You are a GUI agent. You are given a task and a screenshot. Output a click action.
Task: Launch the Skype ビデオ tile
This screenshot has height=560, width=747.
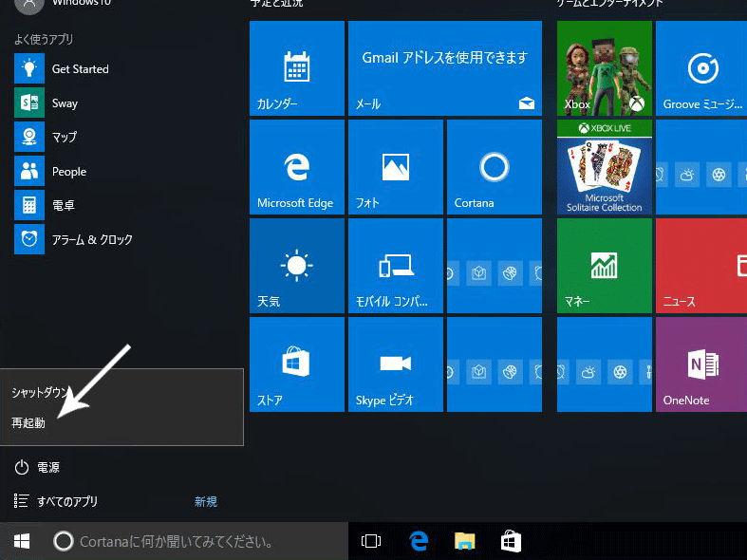(396, 364)
